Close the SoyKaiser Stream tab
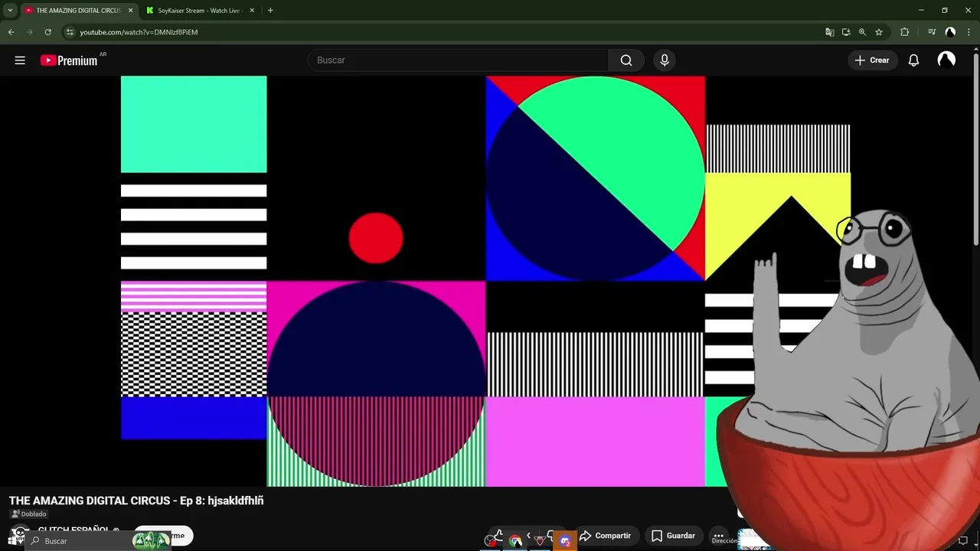This screenshot has width=980, height=551. click(252, 11)
